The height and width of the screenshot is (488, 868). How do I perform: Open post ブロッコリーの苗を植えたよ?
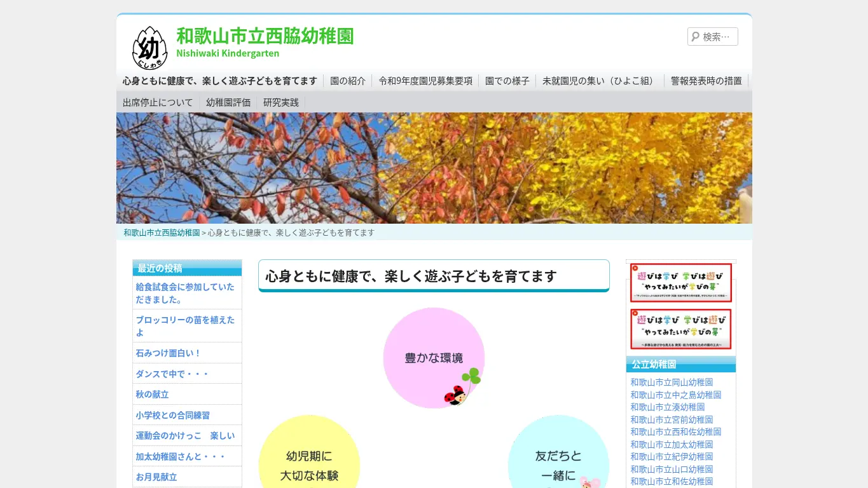pyautogui.click(x=185, y=326)
